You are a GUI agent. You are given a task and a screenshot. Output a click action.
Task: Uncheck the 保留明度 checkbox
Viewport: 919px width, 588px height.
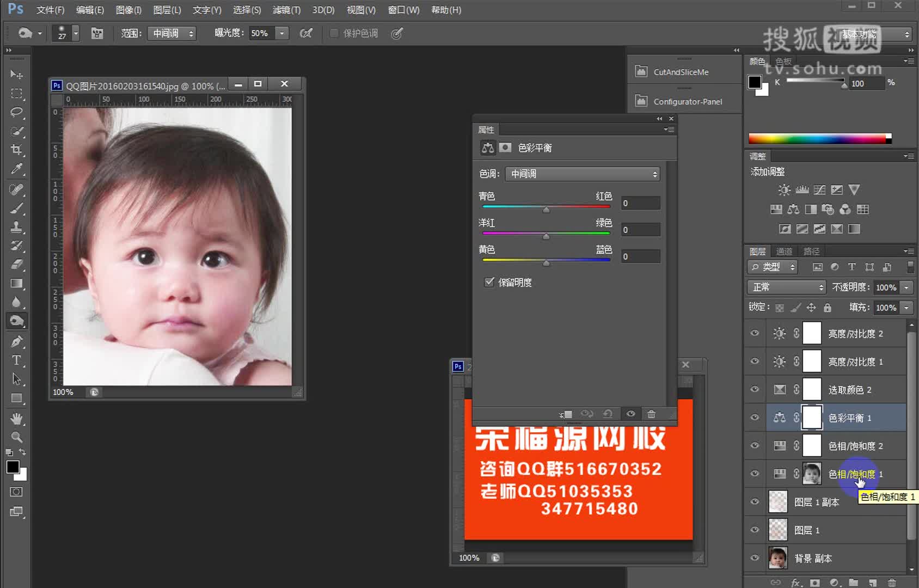pos(489,282)
